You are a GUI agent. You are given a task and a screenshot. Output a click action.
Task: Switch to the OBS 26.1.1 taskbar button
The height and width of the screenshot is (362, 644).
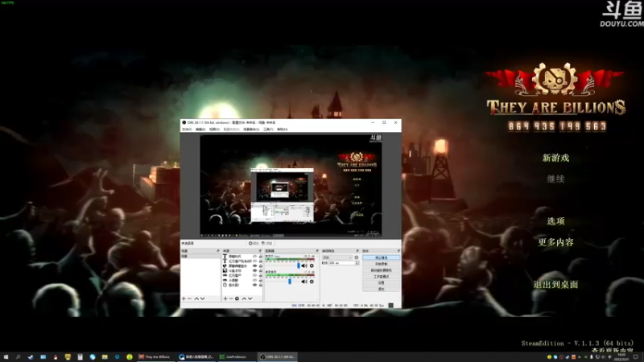click(277, 356)
